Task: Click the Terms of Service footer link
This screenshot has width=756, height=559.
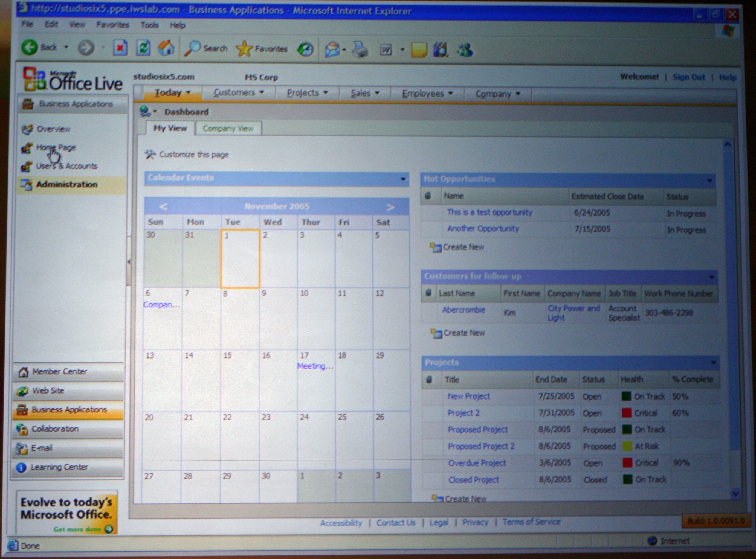Action: coord(531,522)
